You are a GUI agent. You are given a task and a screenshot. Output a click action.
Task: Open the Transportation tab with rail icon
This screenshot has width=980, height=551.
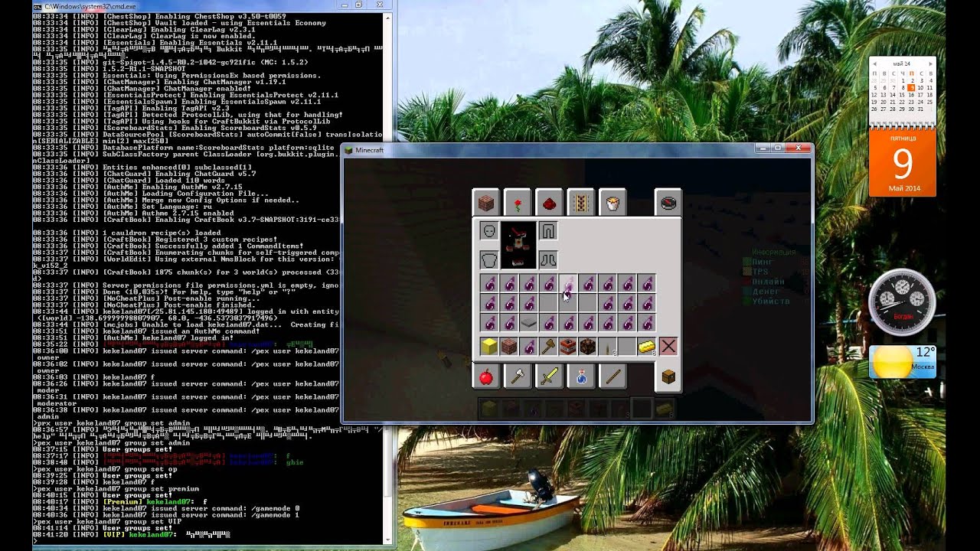click(x=580, y=203)
